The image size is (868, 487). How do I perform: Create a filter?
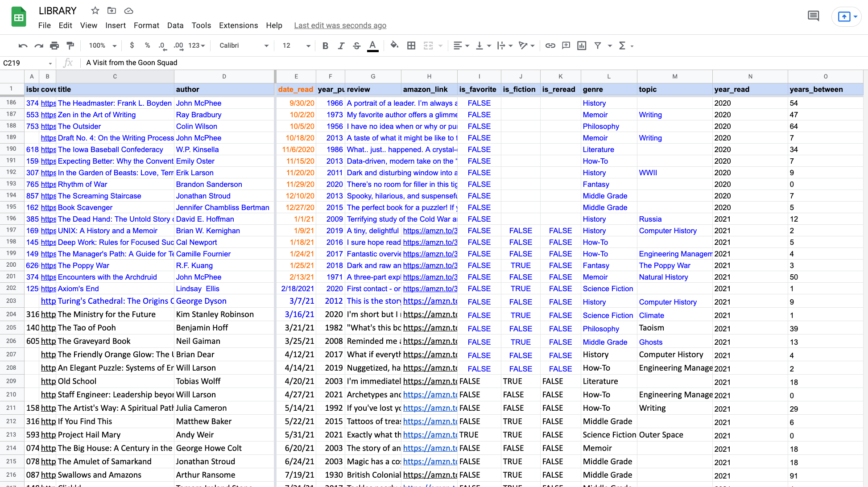(598, 45)
